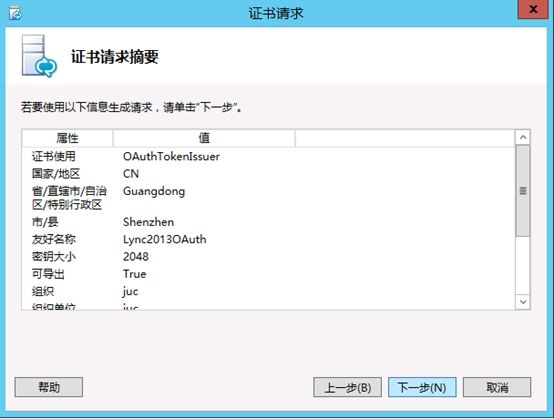Click the vertical scrollbar thumb
This screenshot has width=554, height=419.
(523, 191)
